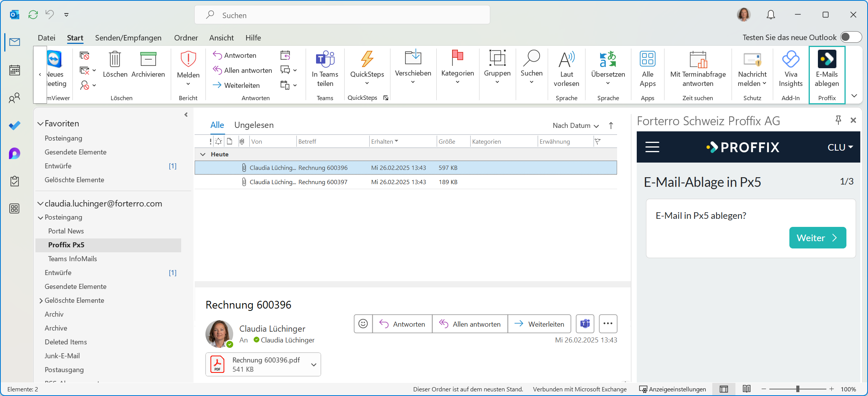Collapse the Heute message group
Screen dimensions: 868x396
(x=203, y=154)
